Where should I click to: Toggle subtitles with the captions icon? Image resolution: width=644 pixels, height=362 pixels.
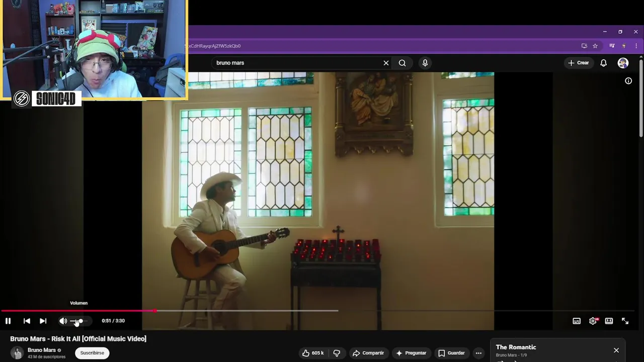(x=577, y=321)
